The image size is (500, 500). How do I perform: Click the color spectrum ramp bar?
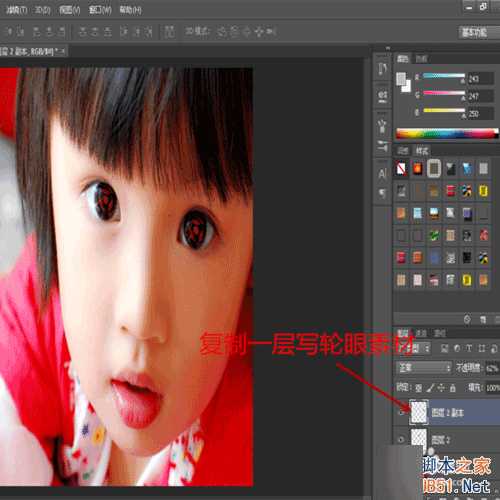[x=447, y=133]
